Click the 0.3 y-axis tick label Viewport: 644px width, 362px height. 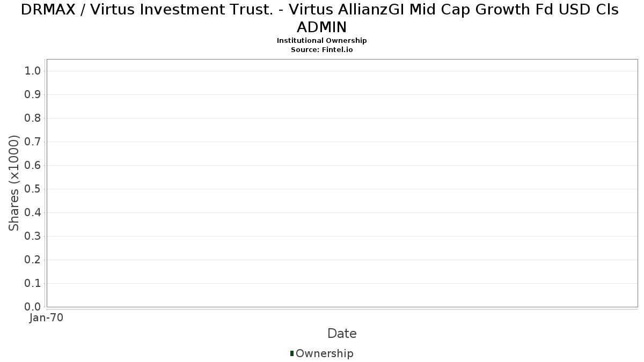(x=33, y=237)
